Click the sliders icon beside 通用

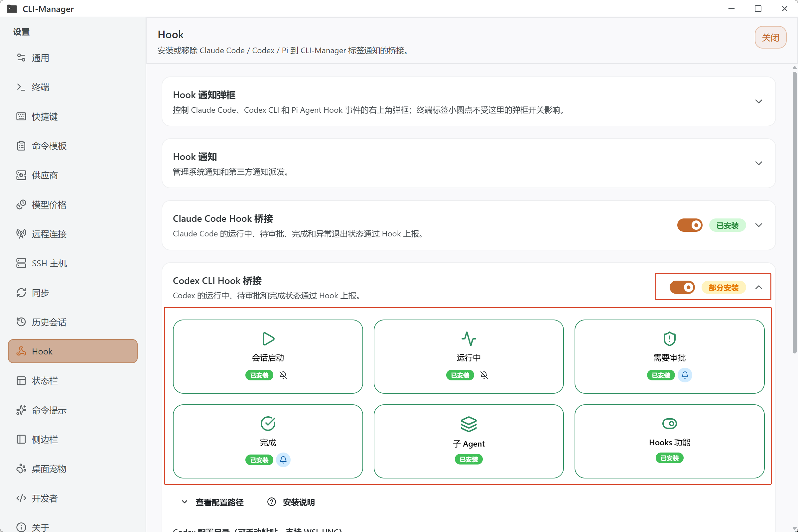(21, 58)
